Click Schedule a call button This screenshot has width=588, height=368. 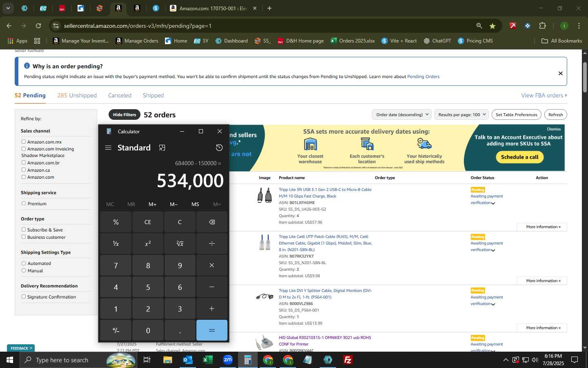[520, 157]
